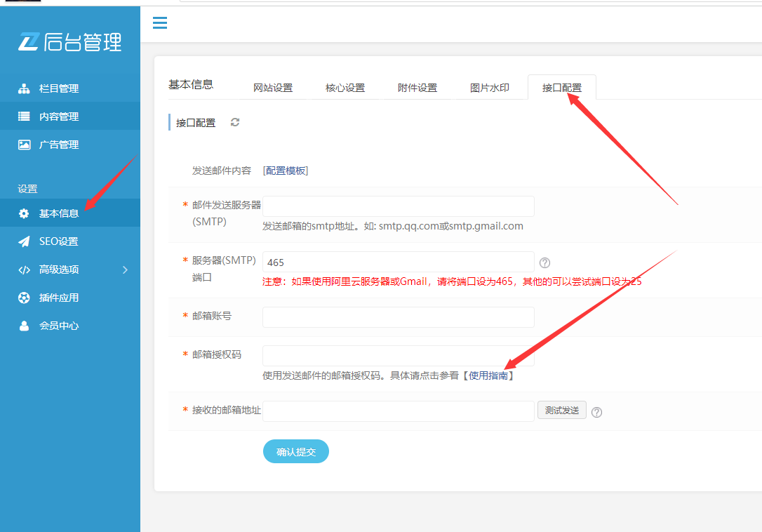
Task: Click the 基本信息 gear icon
Action: (x=24, y=213)
